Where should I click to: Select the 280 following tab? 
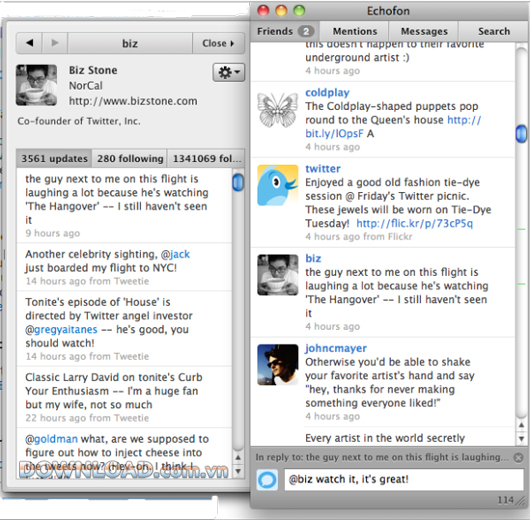click(x=130, y=158)
